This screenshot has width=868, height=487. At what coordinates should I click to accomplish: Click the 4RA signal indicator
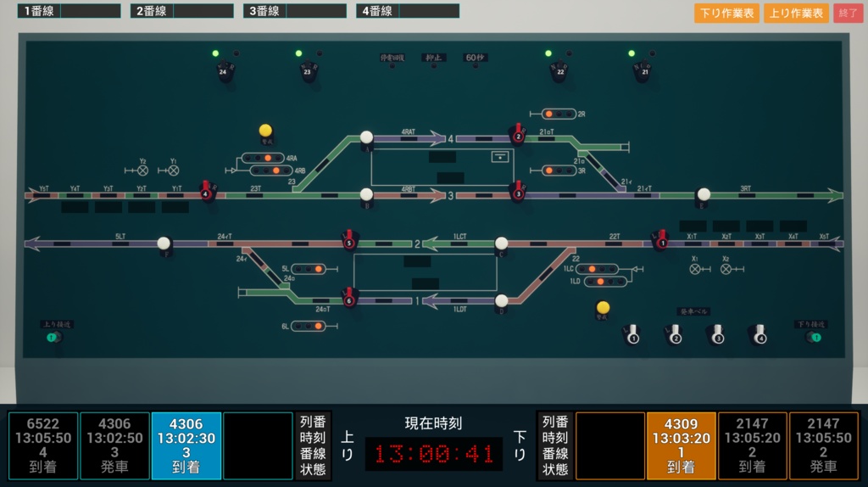click(x=263, y=158)
